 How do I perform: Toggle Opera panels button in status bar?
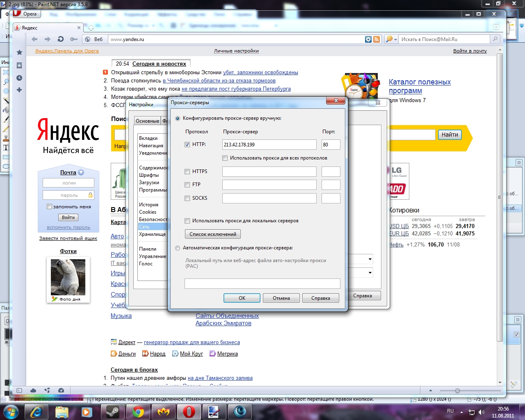19,390
